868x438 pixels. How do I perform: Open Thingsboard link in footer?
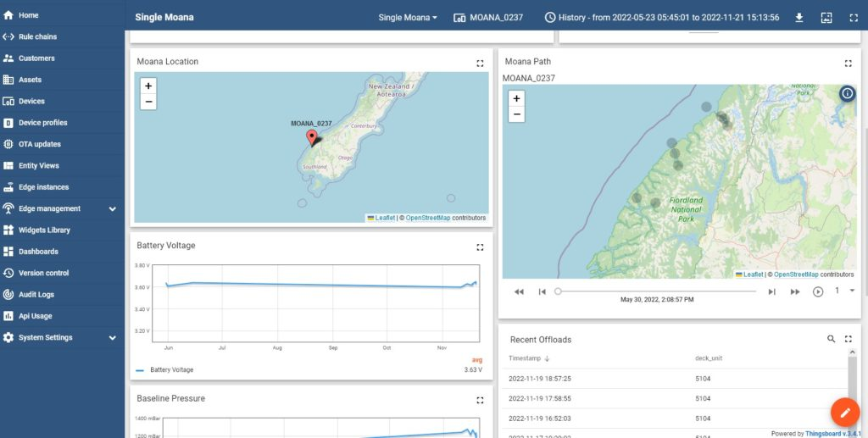tap(833, 434)
